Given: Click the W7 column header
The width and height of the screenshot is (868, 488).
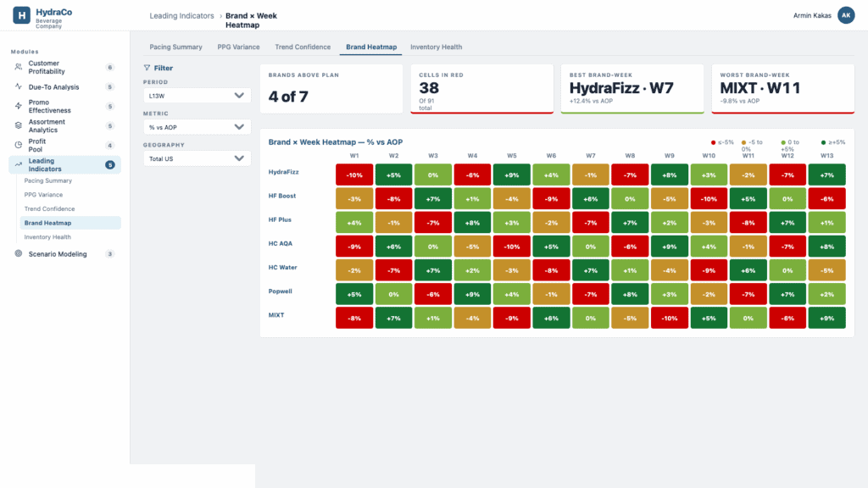Looking at the screenshot, I should (591, 156).
